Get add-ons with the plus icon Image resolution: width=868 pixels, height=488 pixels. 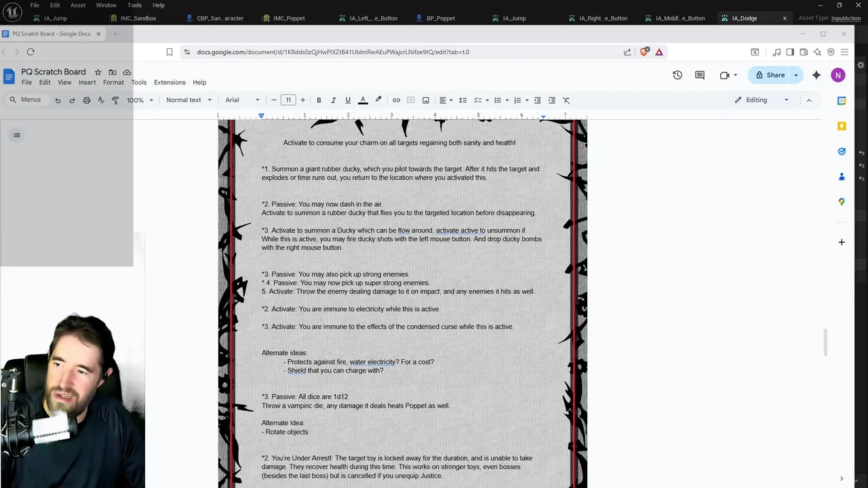coord(842,242)
